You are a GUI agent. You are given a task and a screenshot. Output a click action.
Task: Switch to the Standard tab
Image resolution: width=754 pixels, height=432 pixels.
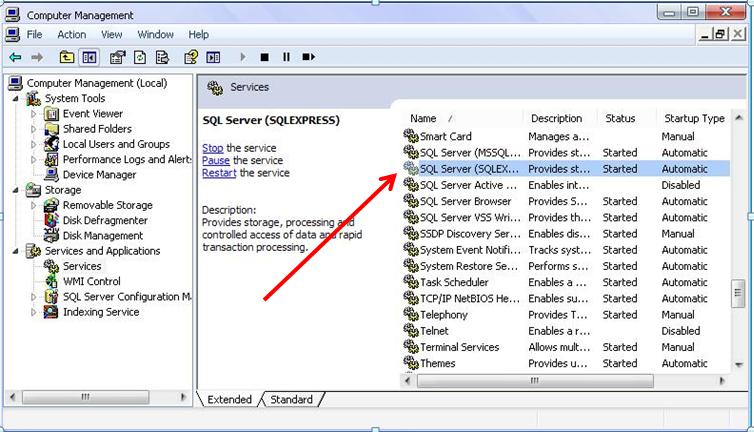[x=291, y=400]
